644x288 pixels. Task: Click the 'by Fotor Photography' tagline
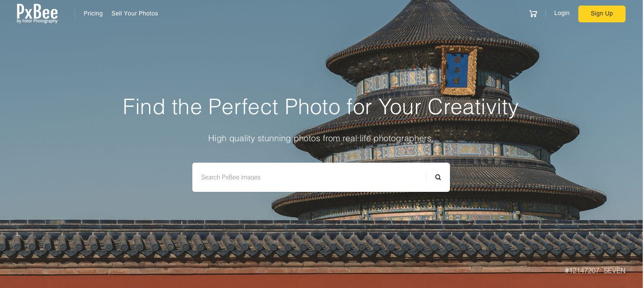tap(37, 21)
